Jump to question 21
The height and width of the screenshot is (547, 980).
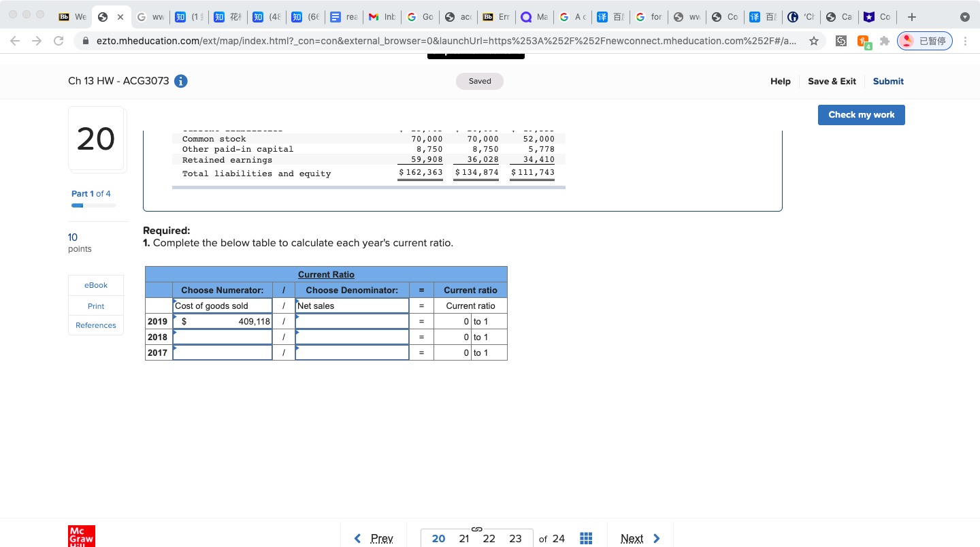464,538
